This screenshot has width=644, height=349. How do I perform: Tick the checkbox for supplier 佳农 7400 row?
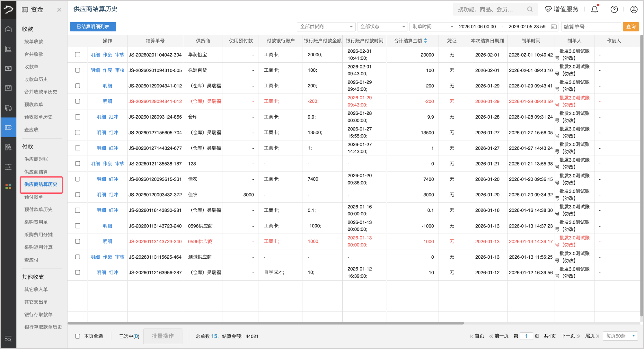click(77, 179)
